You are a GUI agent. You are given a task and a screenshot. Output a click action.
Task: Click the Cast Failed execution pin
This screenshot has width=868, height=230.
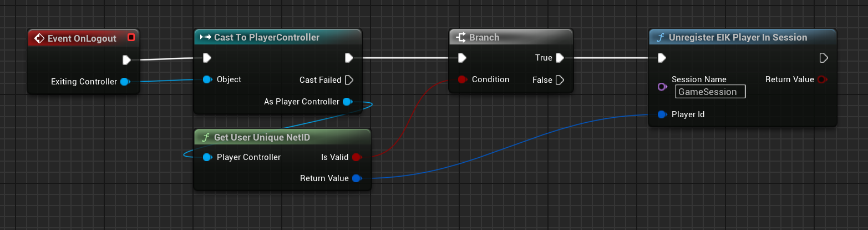(349, 80)
